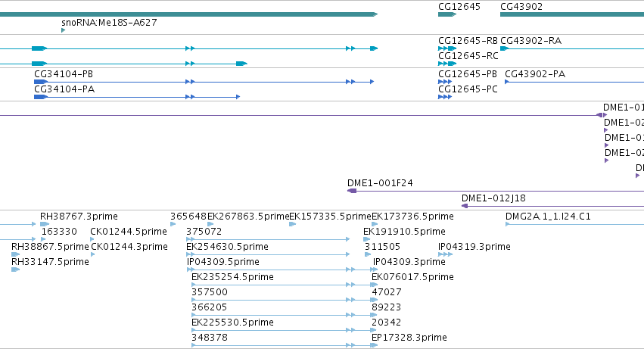Select the CG12645-RB transcript label
The width and height of the screenshot is (644, 349).
468,41
